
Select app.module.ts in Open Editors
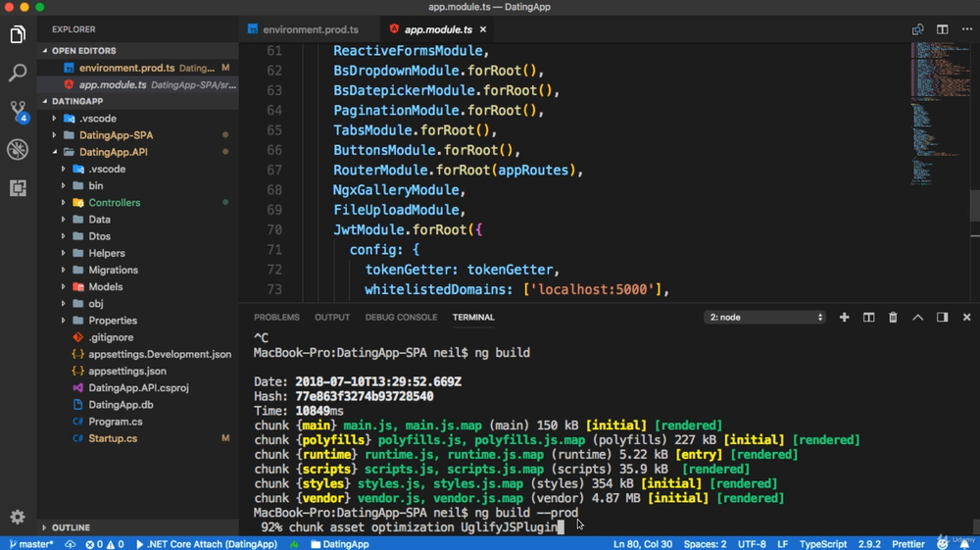tap(137, 84)
